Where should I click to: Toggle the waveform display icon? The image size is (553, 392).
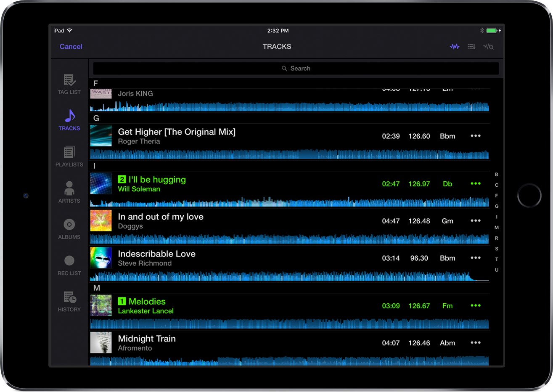click(454, 46)
